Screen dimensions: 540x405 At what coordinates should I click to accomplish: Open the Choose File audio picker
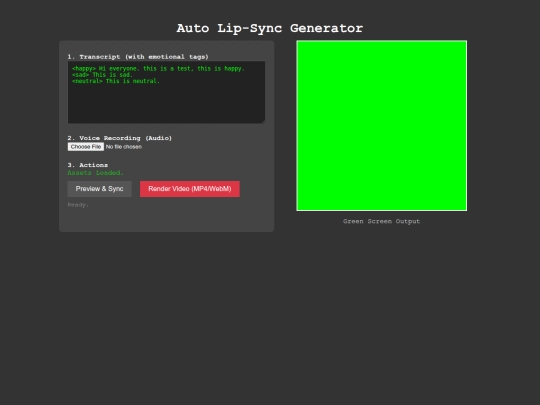click(86, 147)
